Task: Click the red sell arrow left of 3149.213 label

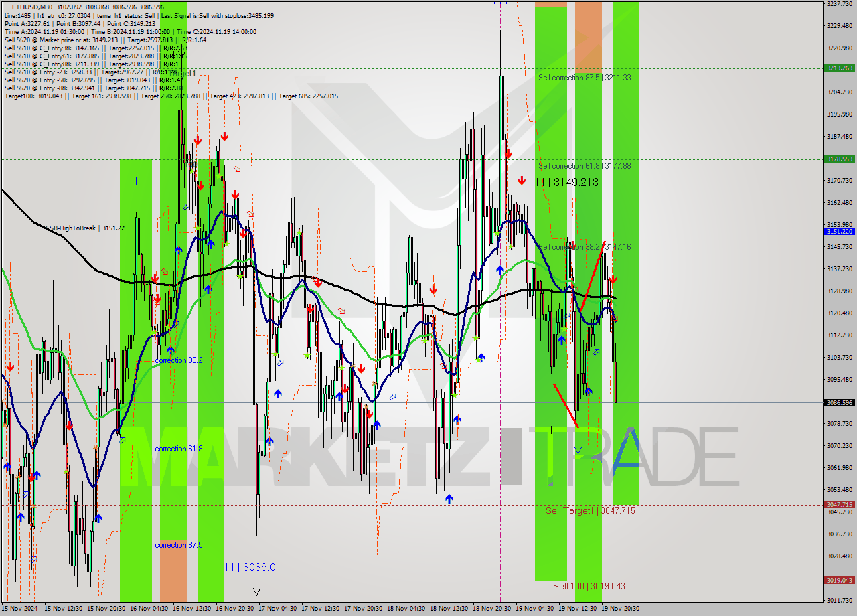Action: 522,181
